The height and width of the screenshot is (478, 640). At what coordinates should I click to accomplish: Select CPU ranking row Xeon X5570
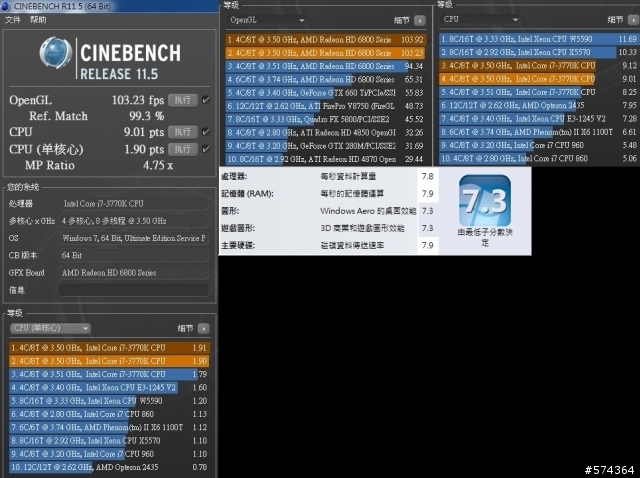point(539,52)
